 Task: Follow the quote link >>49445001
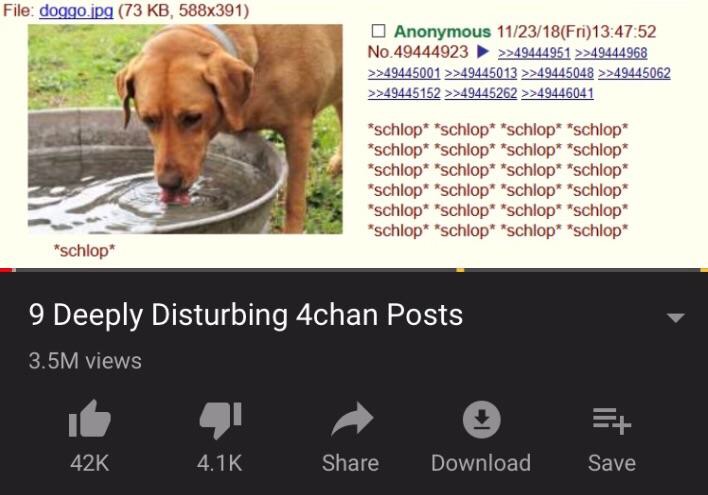click(x=404, y=73)
